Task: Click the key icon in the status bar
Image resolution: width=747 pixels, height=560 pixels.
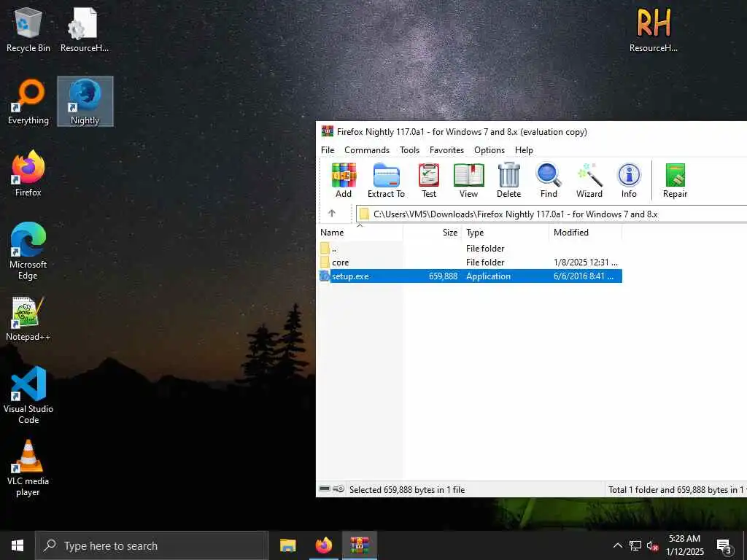Action: point(338,489)
